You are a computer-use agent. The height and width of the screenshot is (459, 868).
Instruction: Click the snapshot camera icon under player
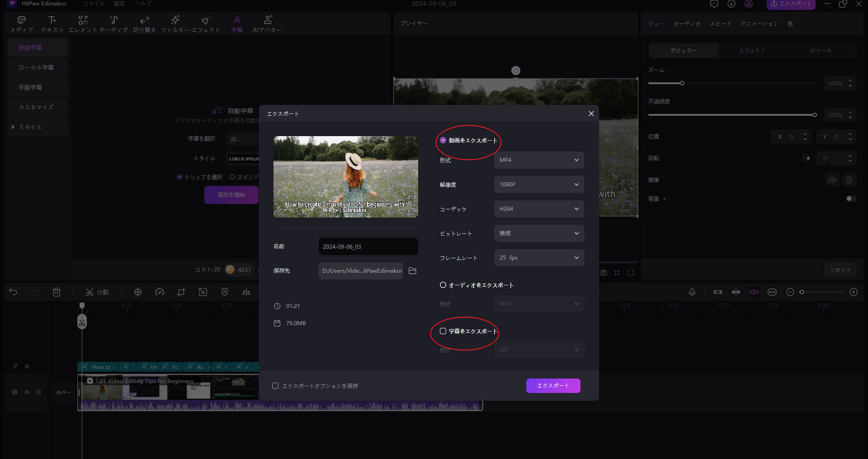pos(604,273)
